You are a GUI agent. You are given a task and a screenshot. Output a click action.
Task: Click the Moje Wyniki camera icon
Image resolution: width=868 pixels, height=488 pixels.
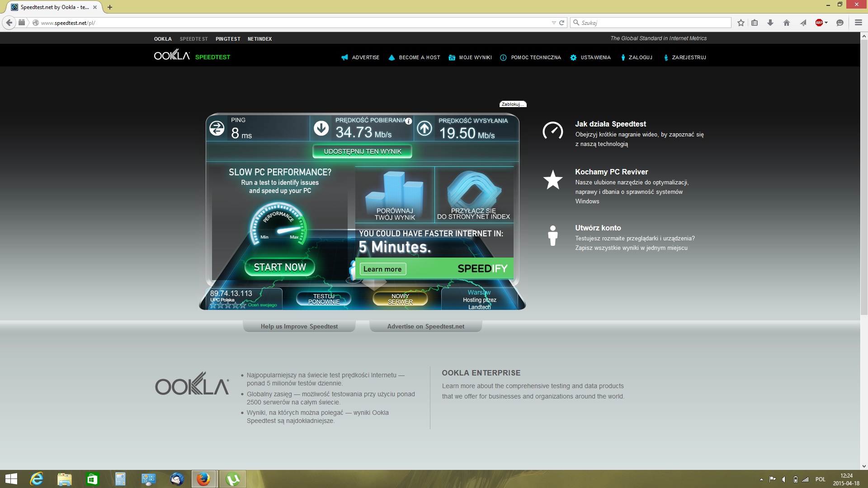coord(452,58)
